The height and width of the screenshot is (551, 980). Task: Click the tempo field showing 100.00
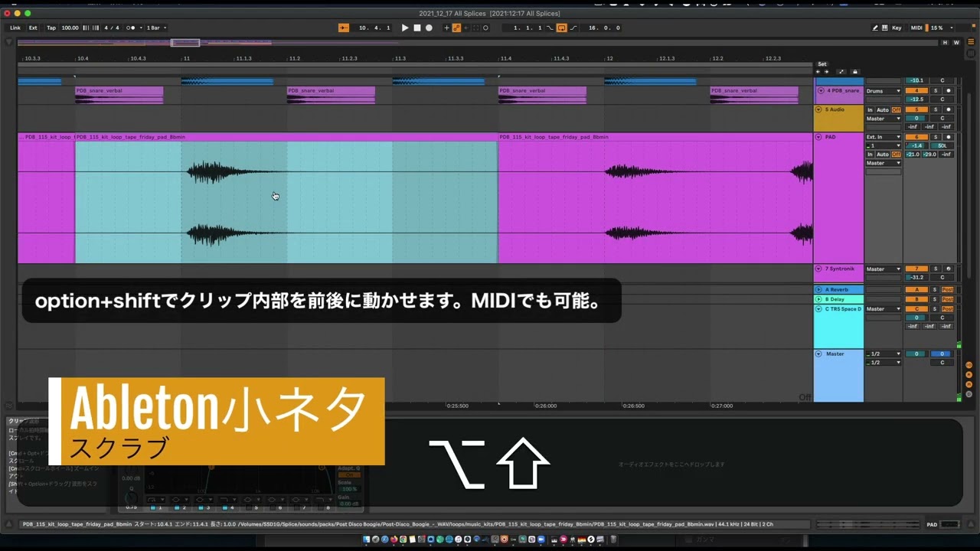70,28
